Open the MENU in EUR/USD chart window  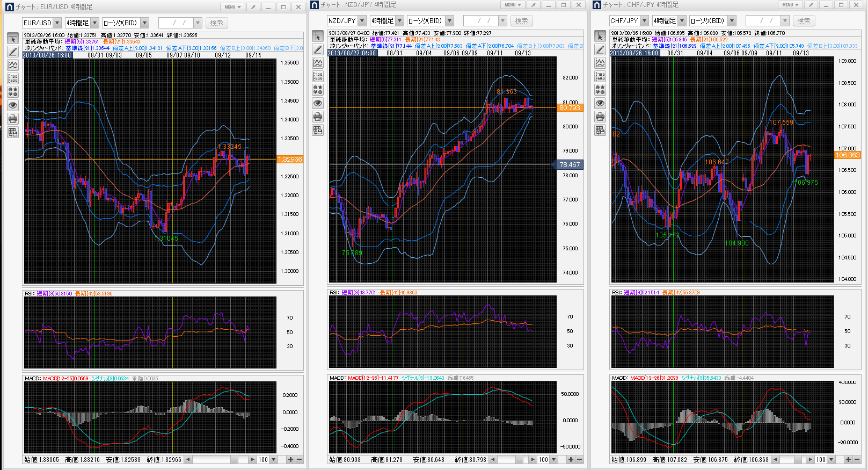pos(232,7)
